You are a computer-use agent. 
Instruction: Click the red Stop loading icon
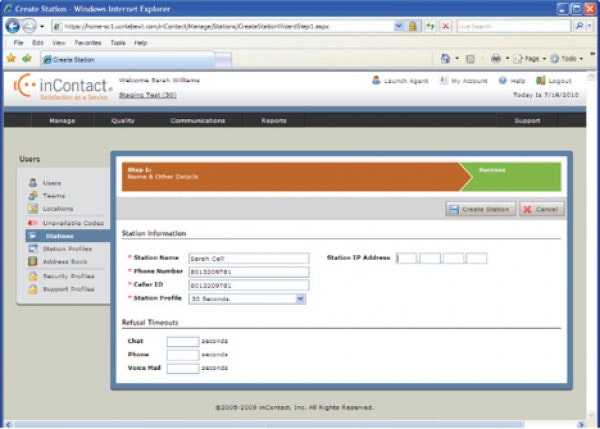click(445, 26)
